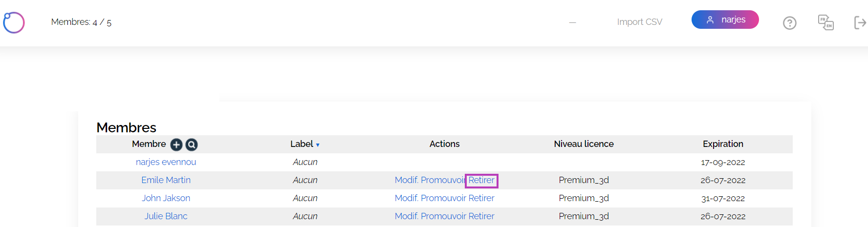Open narjes evennou member link
Image resolution: width=868 pixels, height=227 pixels.
coord(166,162)
